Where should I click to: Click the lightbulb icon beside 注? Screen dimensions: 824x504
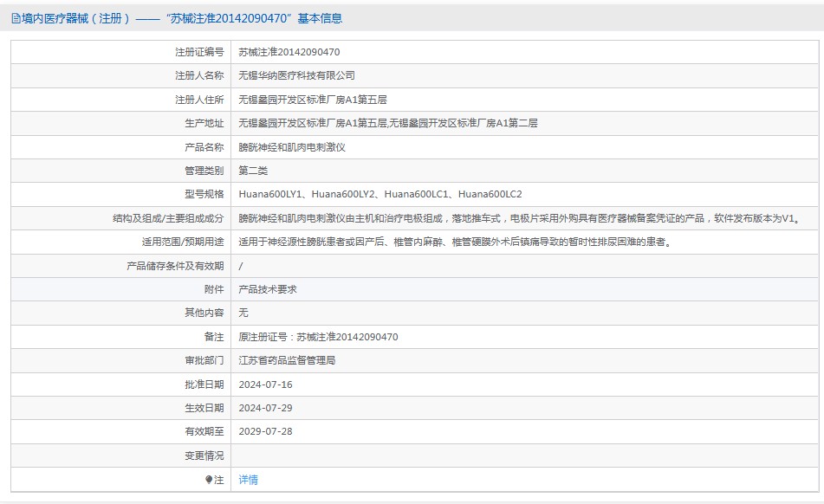point(209,480)
